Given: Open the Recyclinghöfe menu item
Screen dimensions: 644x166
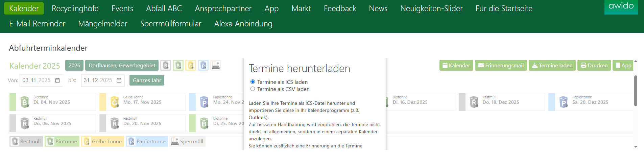Looking at the screenshot, I should [75, 8].
